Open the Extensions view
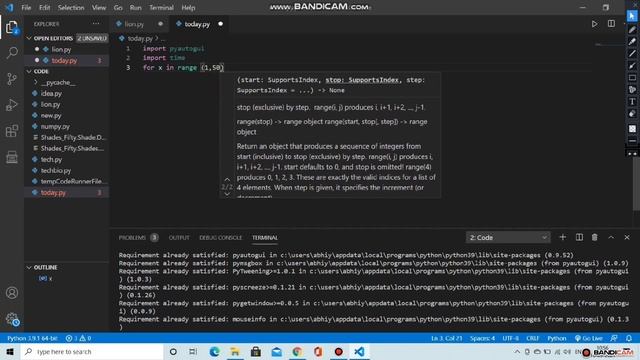Viewport: 640px width, 360px height. tap(12, 131)
